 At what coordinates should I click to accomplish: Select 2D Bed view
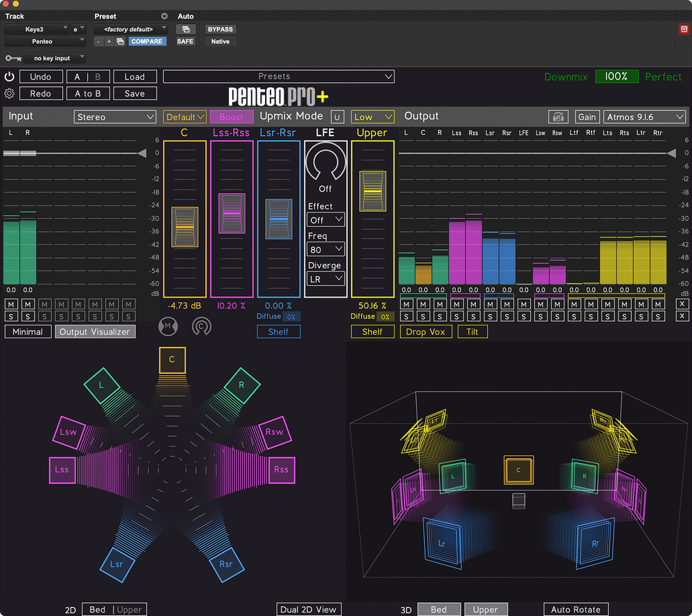(x=98, y=609)
